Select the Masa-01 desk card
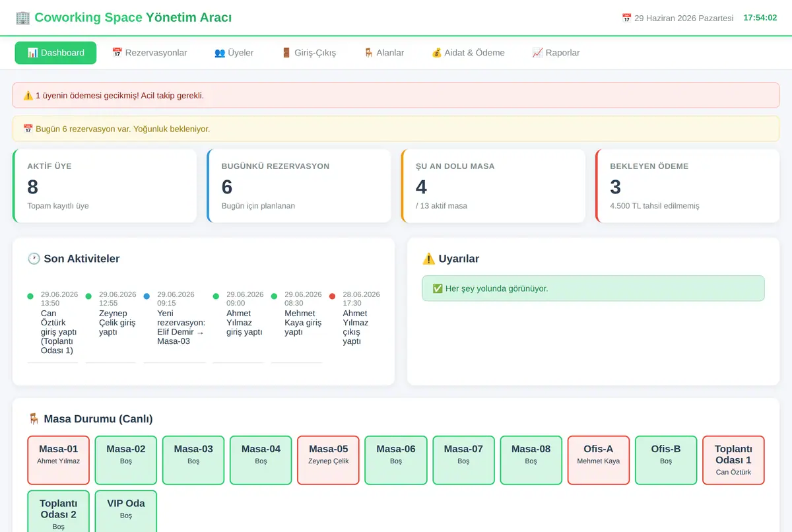Image resolution: width=792 pixels, height=532 pixels. (58, 460)
